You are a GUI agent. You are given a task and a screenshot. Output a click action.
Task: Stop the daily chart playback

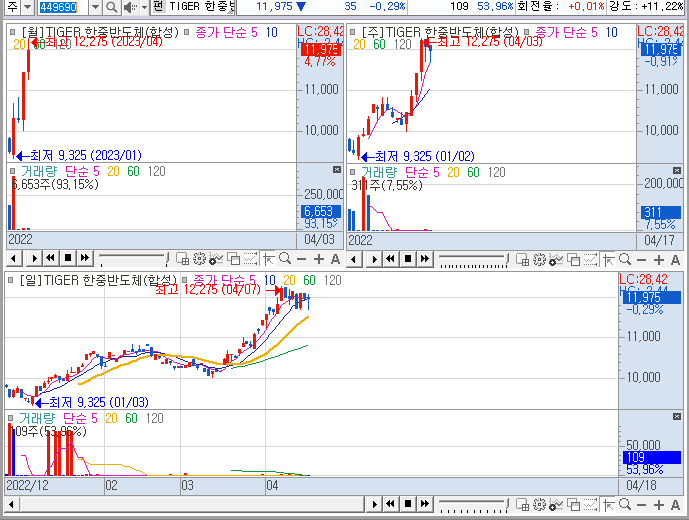(x=408, y=504)
